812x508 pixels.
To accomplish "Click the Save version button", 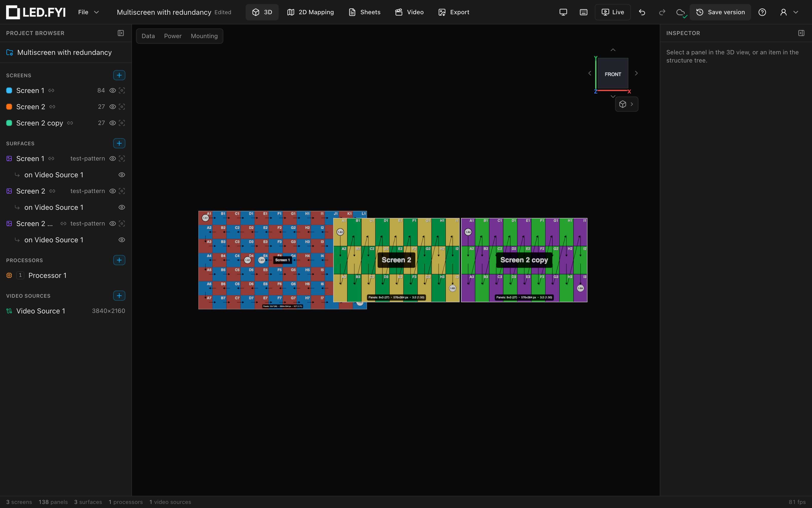I will coord(720,12).
